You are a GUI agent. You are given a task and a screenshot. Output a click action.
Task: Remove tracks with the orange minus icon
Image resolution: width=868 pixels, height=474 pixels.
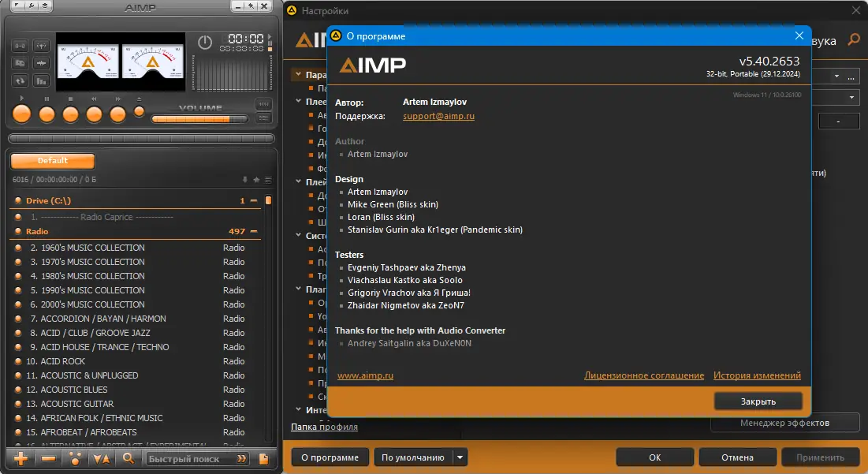click(48, 458)
